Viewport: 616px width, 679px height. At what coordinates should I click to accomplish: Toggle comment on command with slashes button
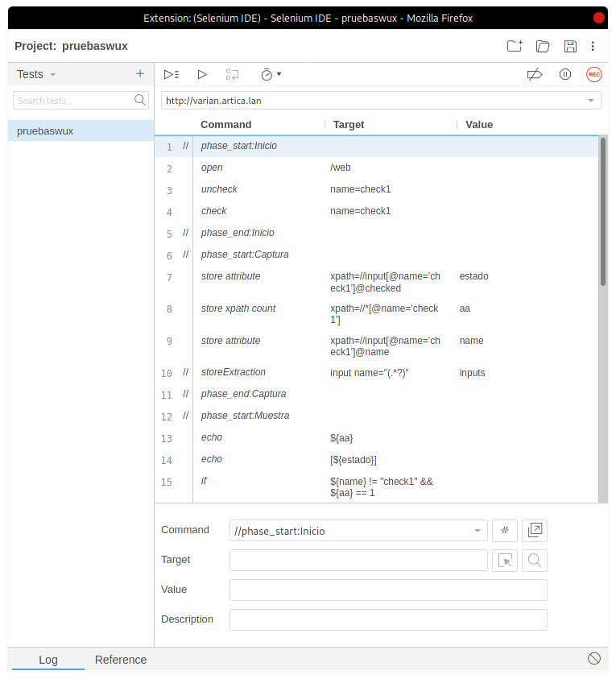505,530
